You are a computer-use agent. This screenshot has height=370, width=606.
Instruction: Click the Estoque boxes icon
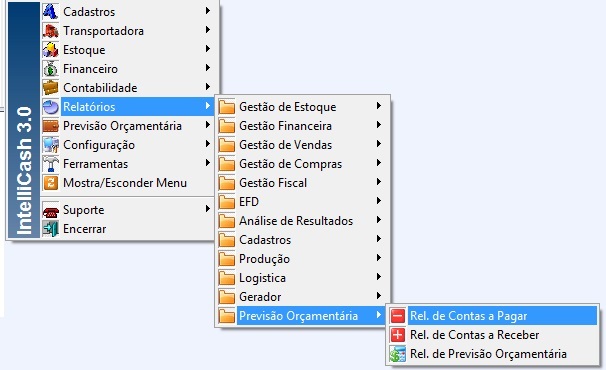(51, 49)
